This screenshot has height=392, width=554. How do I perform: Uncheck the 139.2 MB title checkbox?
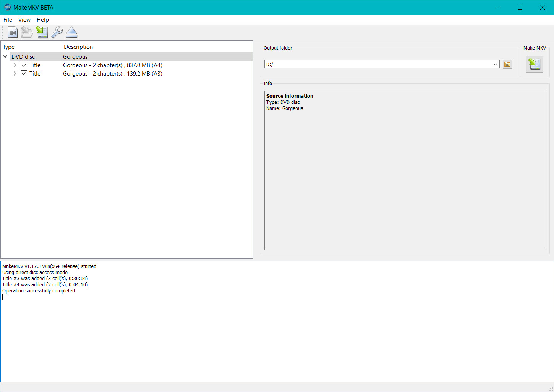pos(24,74)
